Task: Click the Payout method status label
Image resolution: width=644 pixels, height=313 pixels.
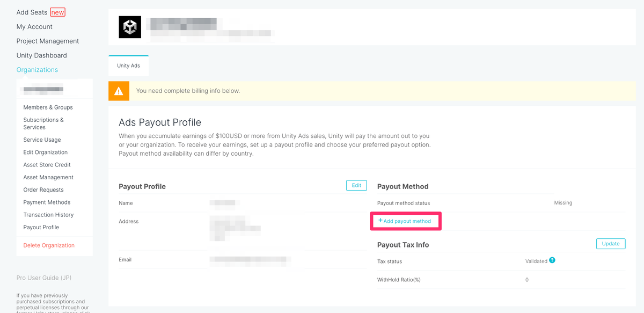Action: 404,203
